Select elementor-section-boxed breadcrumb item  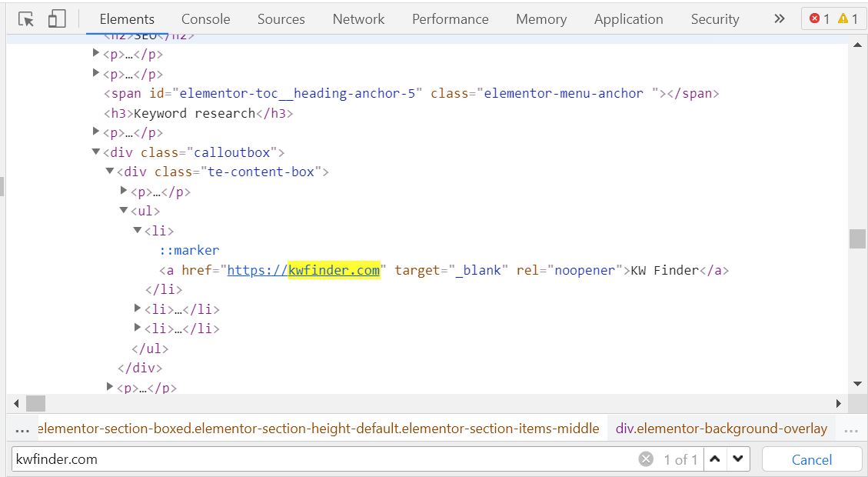tap(318, 429)
